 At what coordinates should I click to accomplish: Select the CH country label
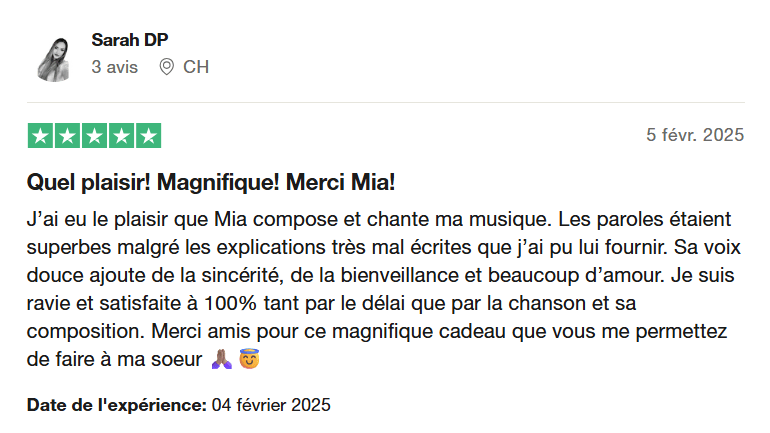(196, 67)
